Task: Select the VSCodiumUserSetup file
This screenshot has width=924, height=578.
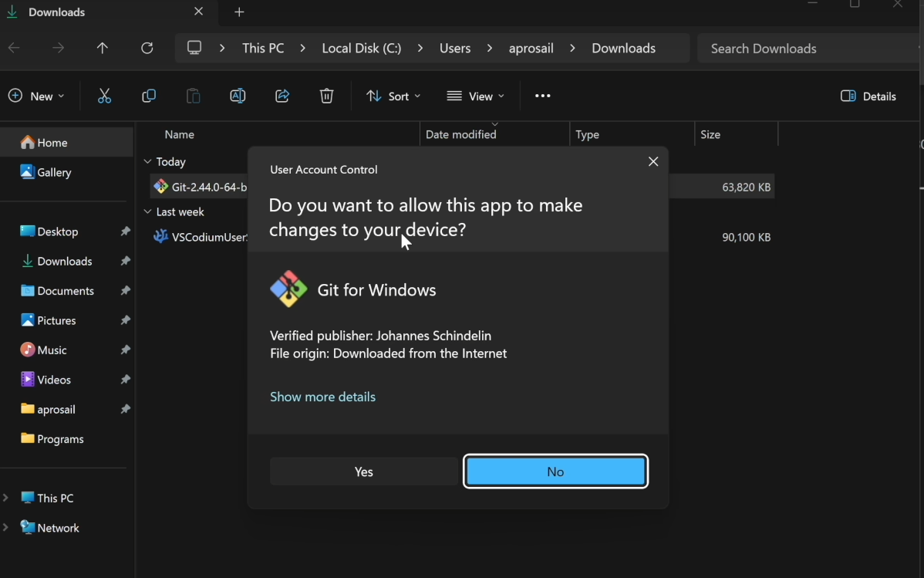Action: 201,237
